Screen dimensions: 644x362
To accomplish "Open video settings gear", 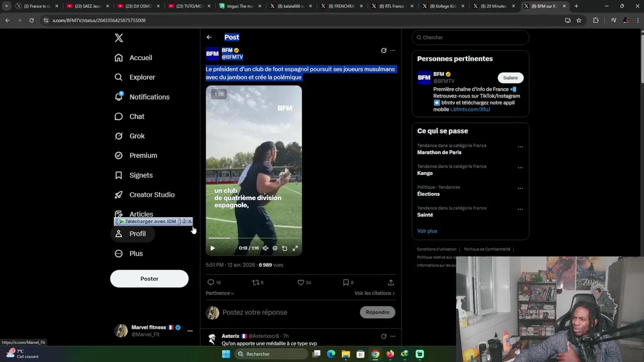I will pyautogui.click(x=275, y=248).
